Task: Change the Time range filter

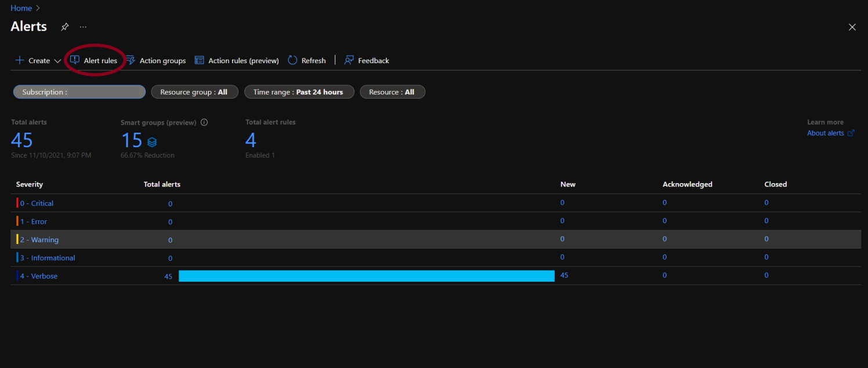Action: (x=299, y=92)
